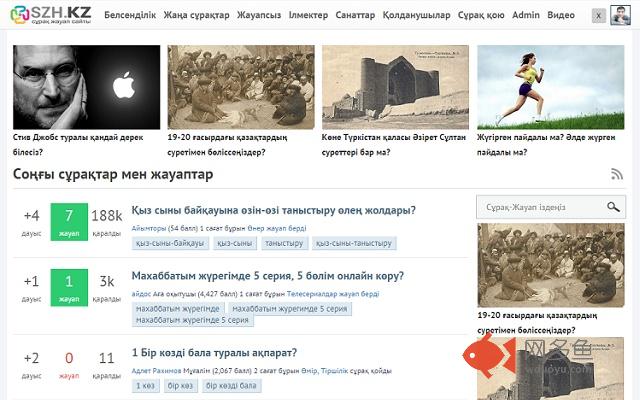Select tag қыз-сыны
This screenshot has height=400, width=640.
pyautogui.click(x=235, y=243)
